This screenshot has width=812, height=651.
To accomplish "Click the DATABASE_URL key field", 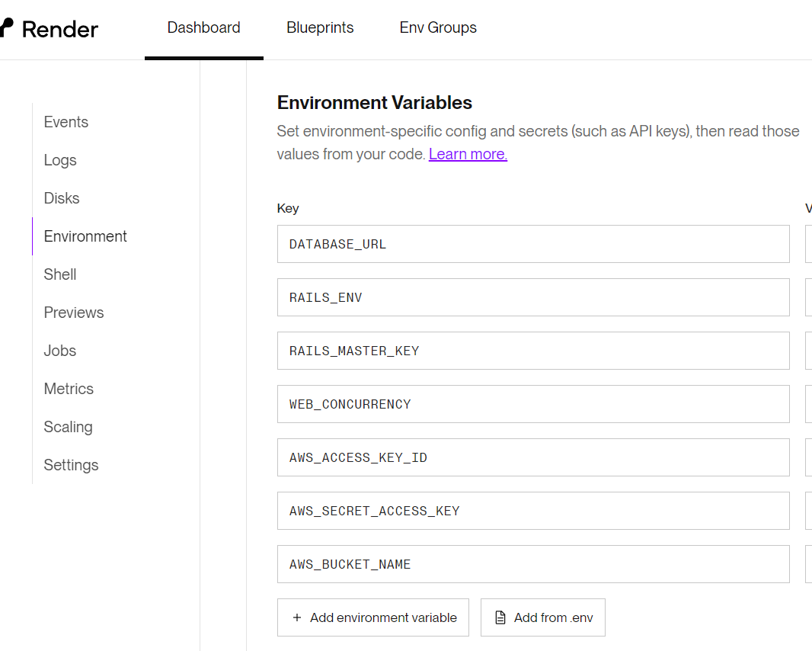I will click(533, 244).
